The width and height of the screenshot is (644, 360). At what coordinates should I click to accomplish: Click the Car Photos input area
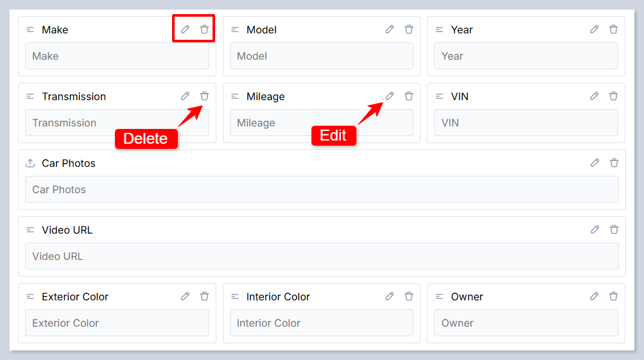[322, 190]
